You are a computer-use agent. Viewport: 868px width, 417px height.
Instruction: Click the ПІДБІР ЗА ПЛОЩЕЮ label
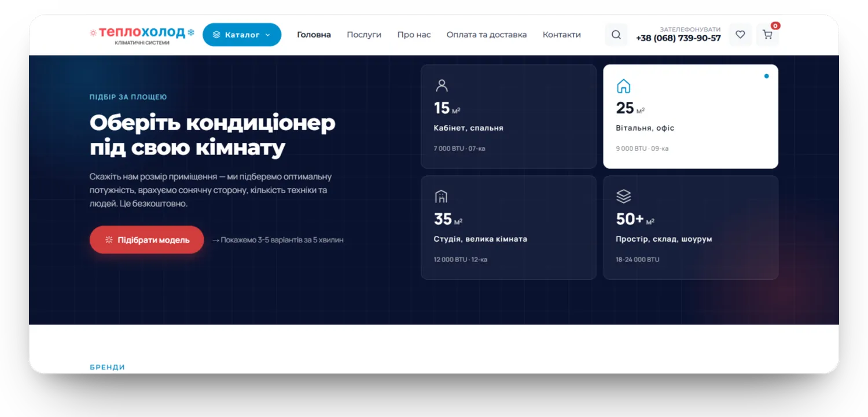click(x=128, y=97)
